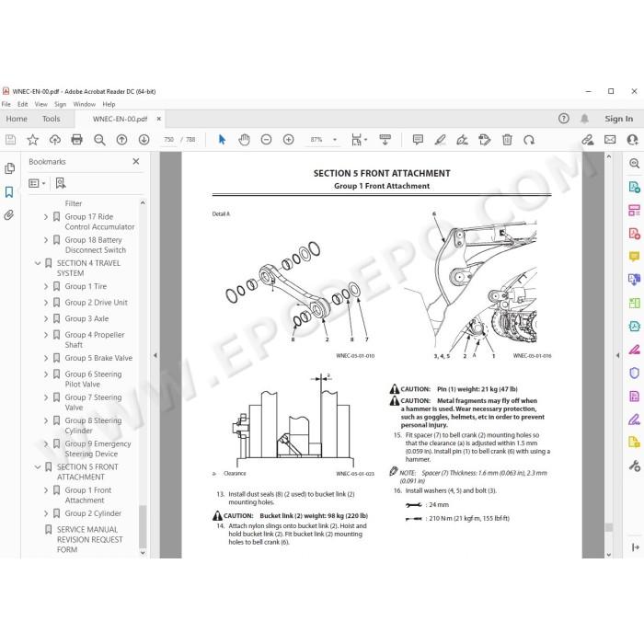644x644 pixels.
Task: Click add new bookmark icon
Action: click(x=61, y=183)
